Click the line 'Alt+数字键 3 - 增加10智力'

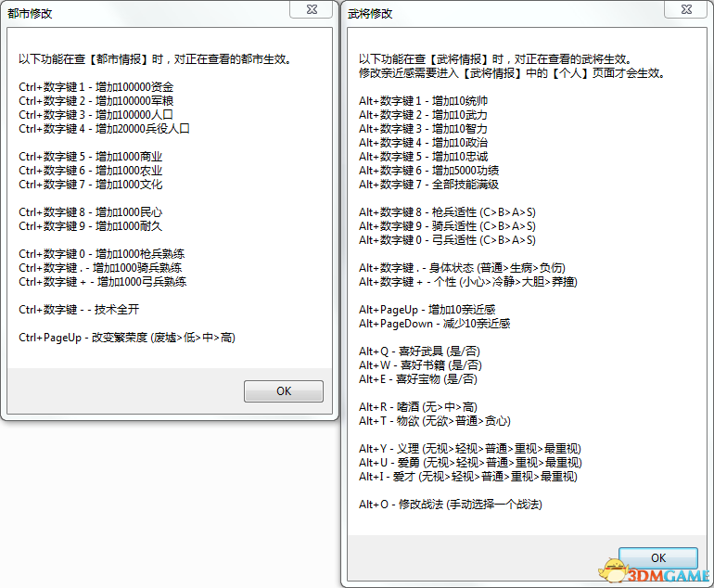tap(424, 129)
